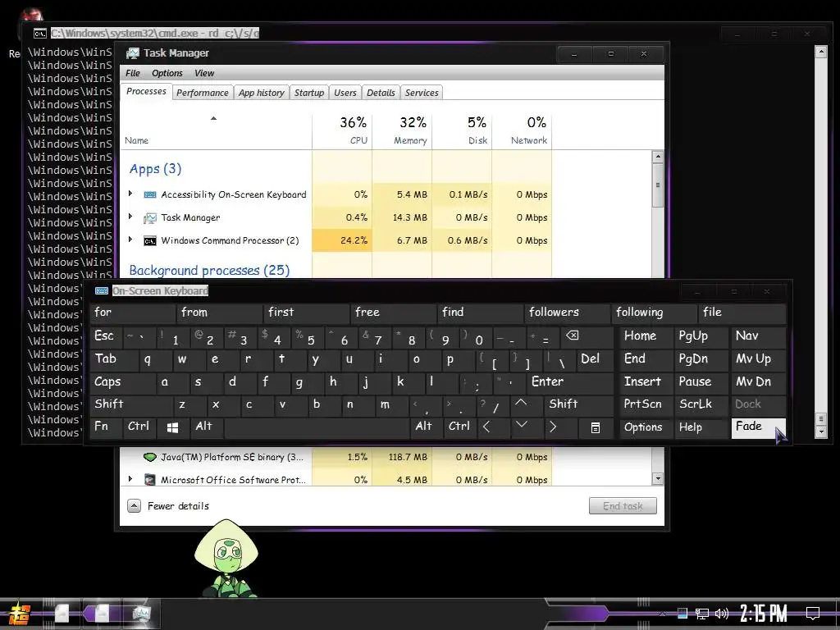Click the space bar on the keyboard
The height and width of the screenshot is (630, 840).
pyautogui.click(x=317, y=427)
